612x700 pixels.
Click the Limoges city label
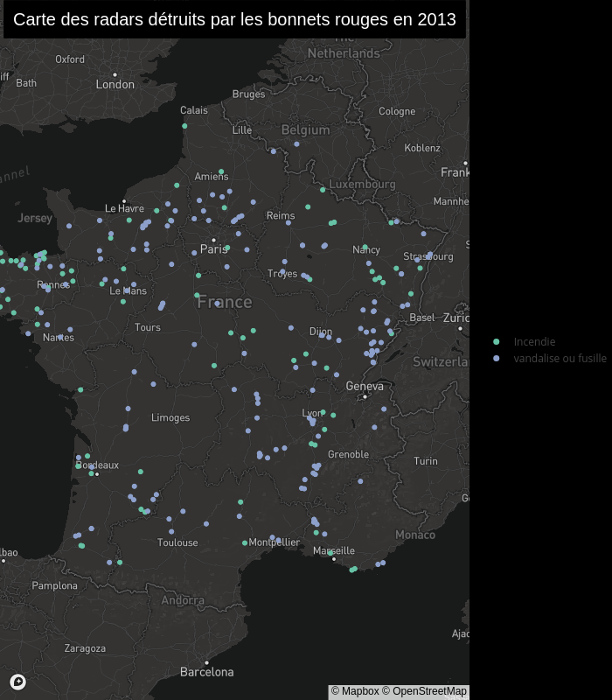pyautogui.click(x=170, y=417)
